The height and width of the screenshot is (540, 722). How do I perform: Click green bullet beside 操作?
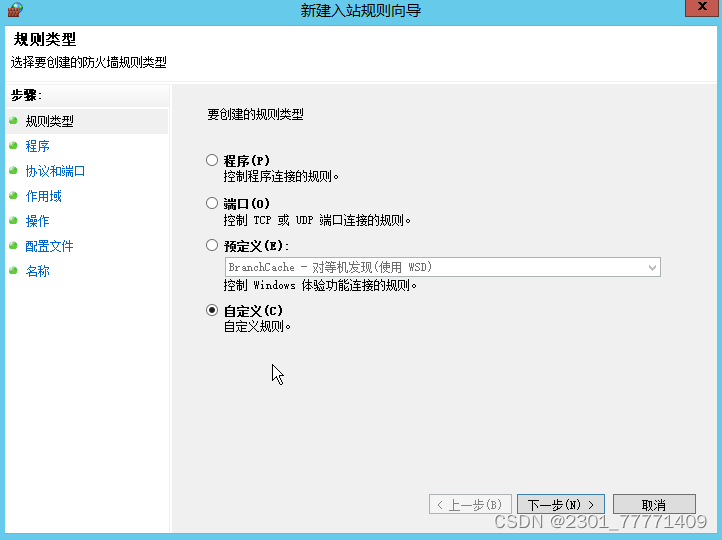[13, 221]
